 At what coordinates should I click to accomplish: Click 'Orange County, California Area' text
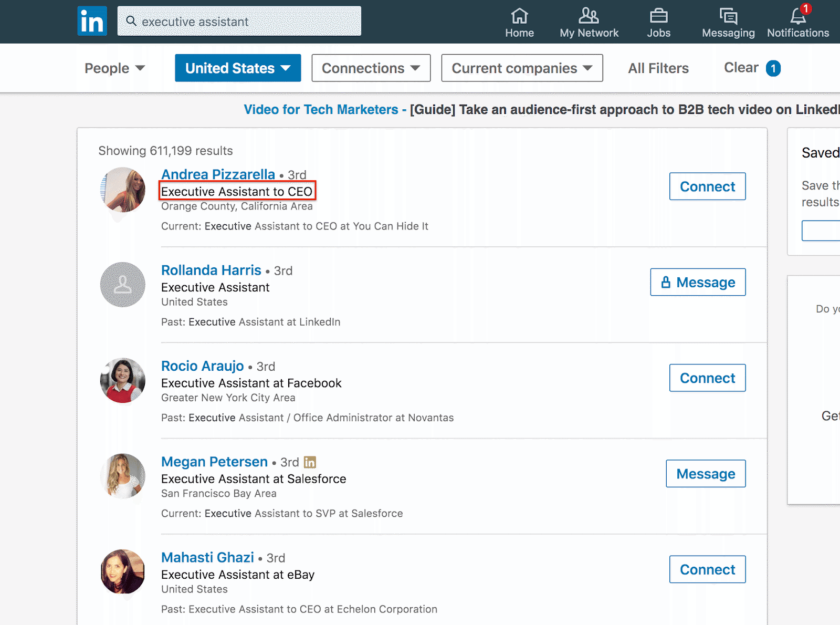[x=237, y=206]
